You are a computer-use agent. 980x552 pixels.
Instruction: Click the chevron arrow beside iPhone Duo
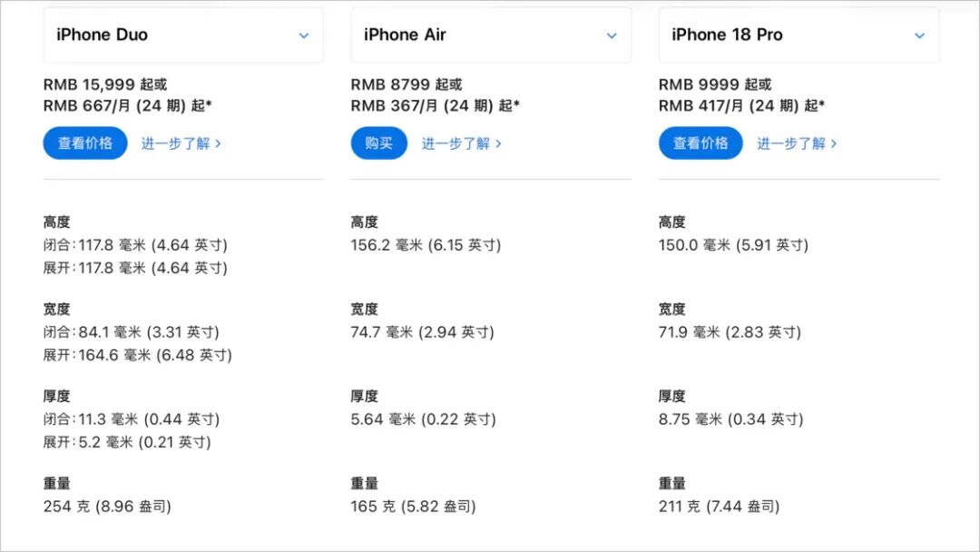304,35
